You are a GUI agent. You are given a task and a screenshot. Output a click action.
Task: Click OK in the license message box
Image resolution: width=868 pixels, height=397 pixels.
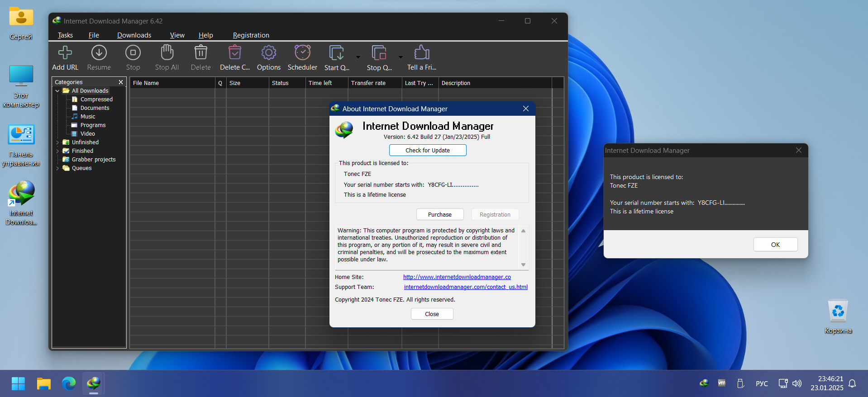775,245
